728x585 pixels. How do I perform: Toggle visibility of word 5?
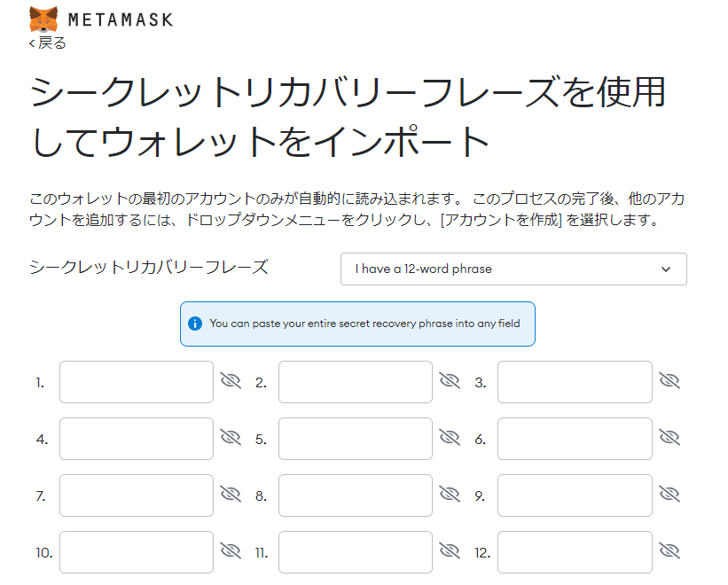[450, 437]
